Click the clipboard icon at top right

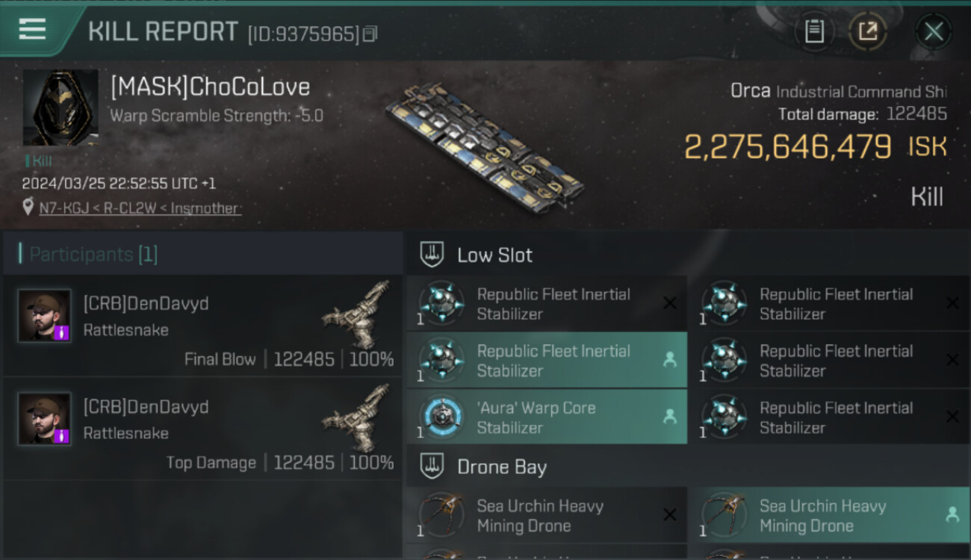(x=814, y=31)
